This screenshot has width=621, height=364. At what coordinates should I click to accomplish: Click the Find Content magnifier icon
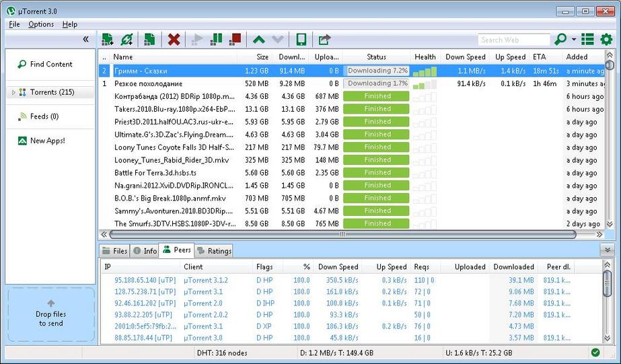click(x=22, y=64)
